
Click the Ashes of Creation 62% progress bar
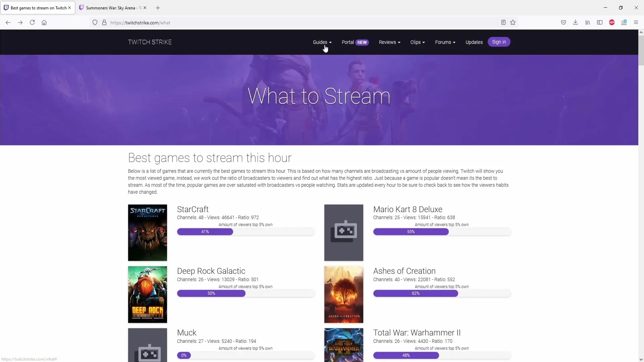pyautogui.click(x=416, y=293)
